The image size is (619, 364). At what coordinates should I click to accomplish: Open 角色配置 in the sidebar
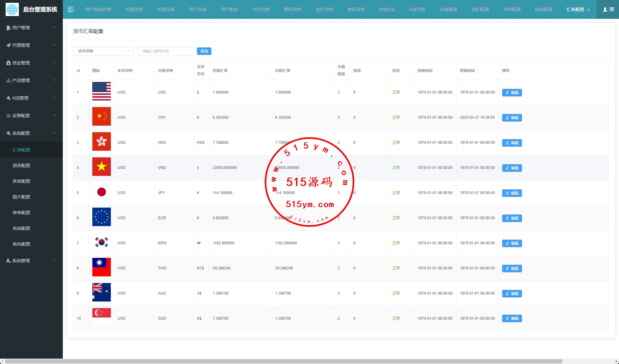point(21,244)
